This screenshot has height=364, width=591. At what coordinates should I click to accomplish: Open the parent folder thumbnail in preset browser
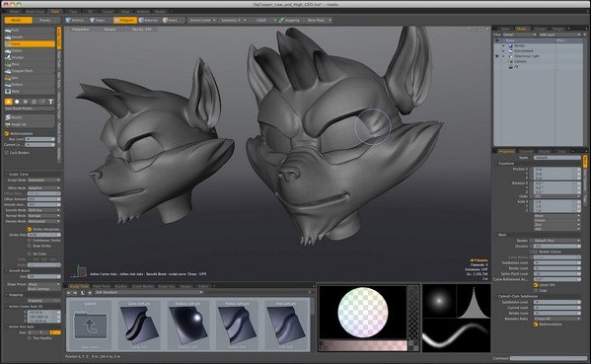(90, 325)
